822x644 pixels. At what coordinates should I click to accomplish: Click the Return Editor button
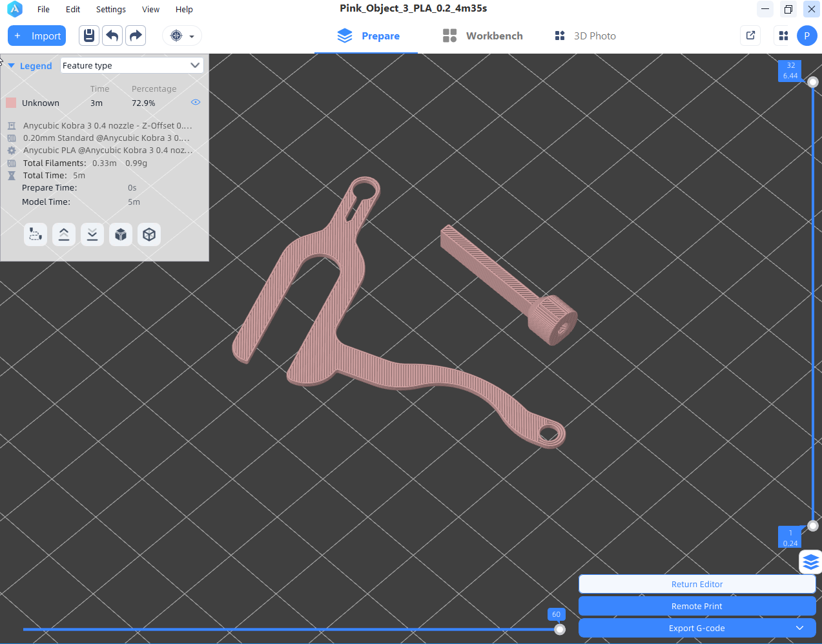(697, 584)
